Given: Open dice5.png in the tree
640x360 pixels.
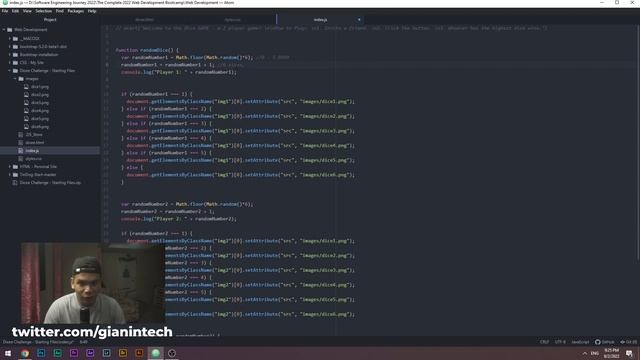Looking at the screenshot, I should pos(40,119).
